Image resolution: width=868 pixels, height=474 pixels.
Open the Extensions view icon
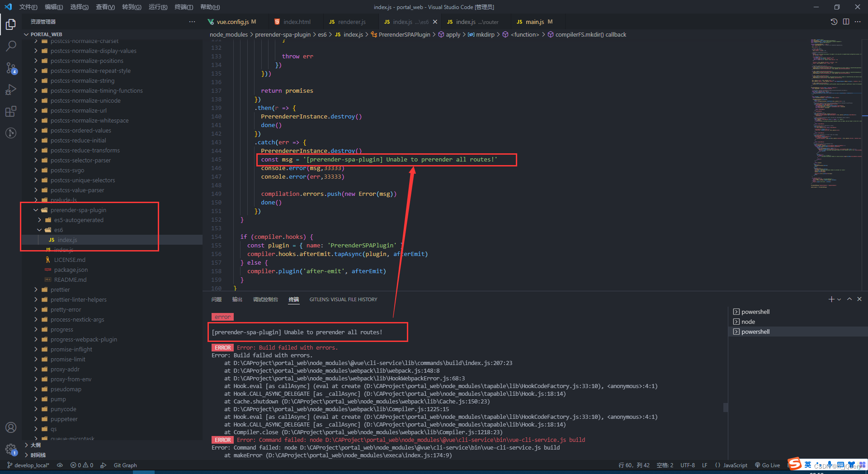[x=11, y=111]
